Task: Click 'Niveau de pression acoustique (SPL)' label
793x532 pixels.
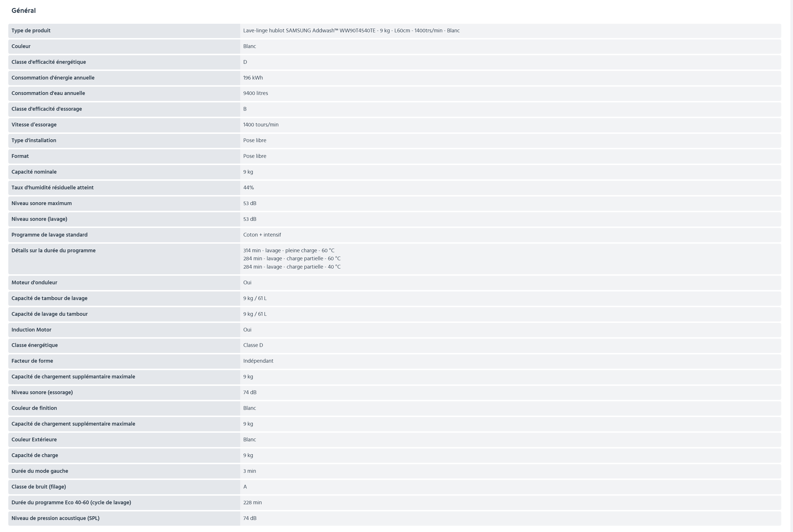Action: click(55, 519)
